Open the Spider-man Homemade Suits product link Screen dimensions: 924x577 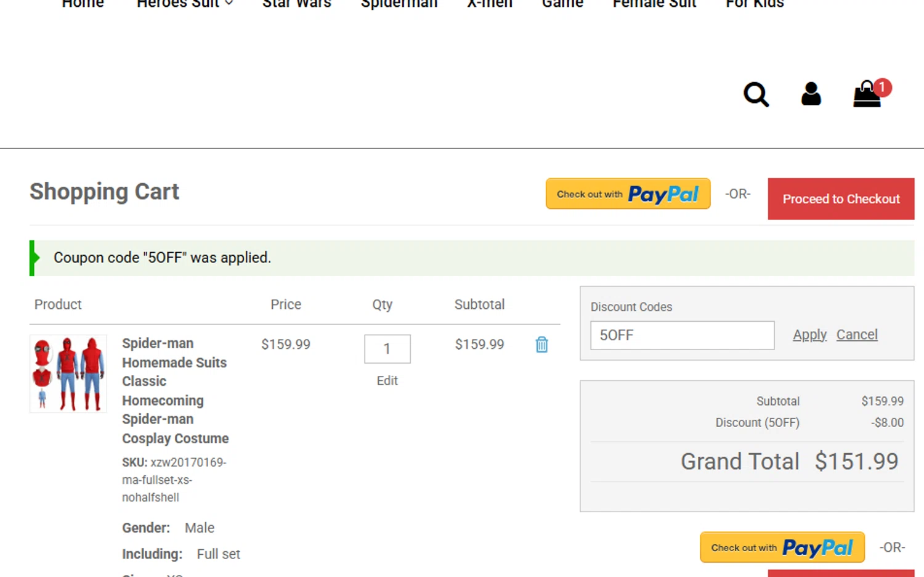coord(175,391)
